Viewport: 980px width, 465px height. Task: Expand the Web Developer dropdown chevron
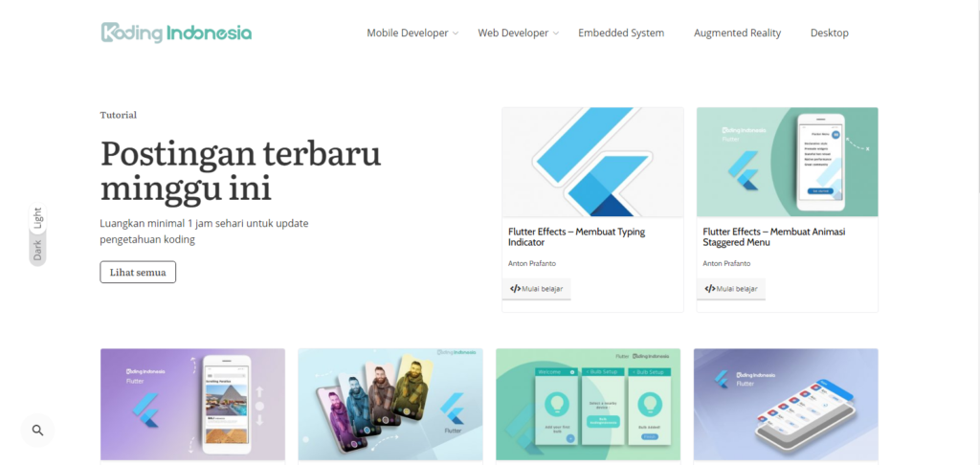(556, 33)
